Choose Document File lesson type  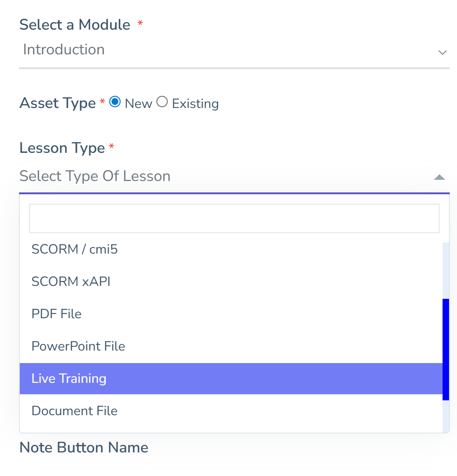pyautogui.click(x=75, y=411)
